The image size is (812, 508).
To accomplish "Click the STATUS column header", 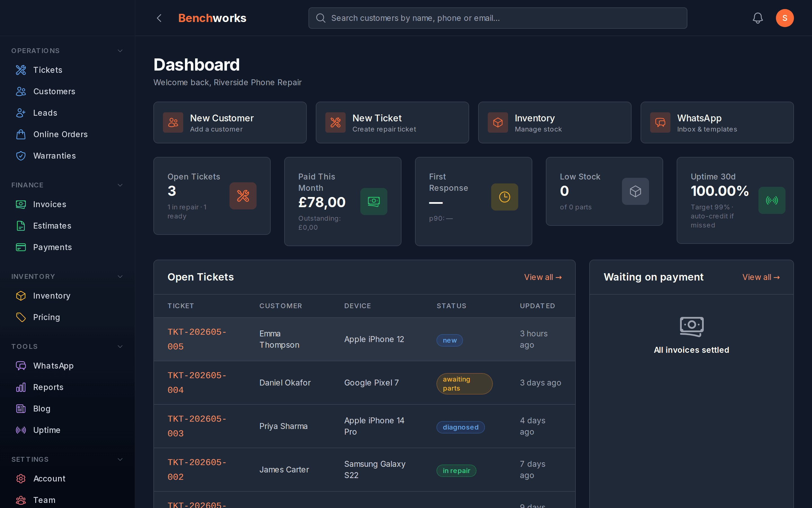I will [451, 306].
